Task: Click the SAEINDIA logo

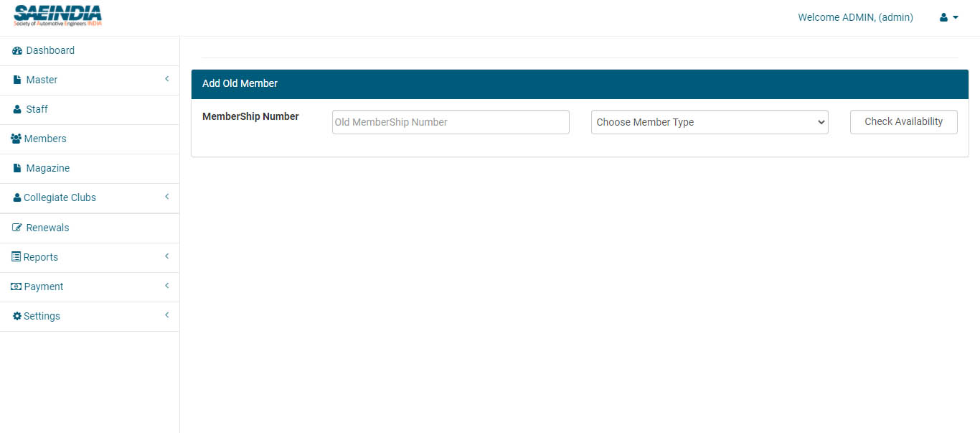Action: coord(57,16)
